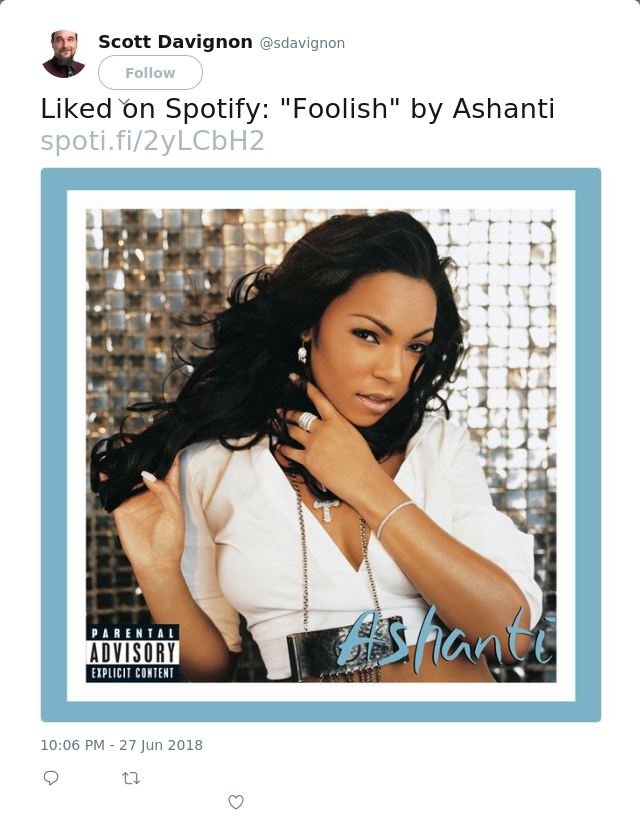
Task: Click the reply speech bubble icon
Action: tap(51, 778)
